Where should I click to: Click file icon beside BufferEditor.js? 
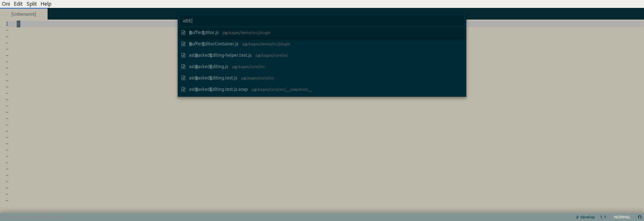(183, 32)
